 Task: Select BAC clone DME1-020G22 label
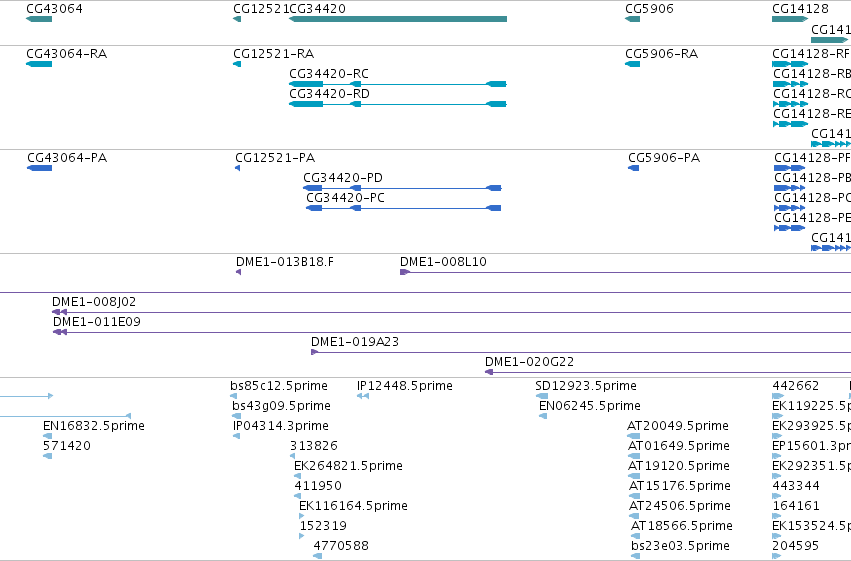(529, 362)
